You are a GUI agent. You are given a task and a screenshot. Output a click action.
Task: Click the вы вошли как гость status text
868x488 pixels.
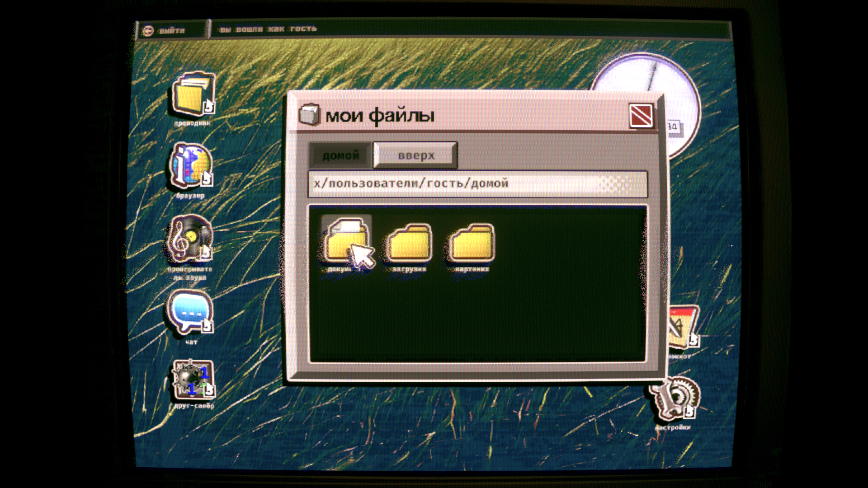268,29
